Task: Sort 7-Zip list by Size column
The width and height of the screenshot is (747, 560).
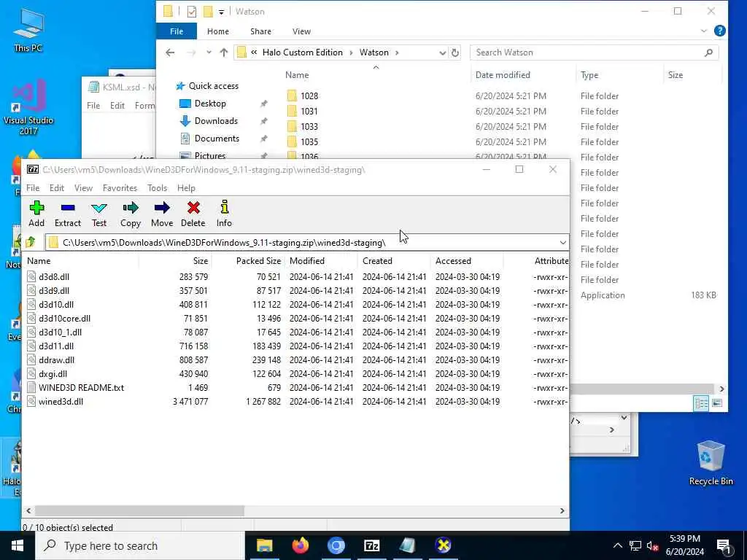Action: tap(175, 261)
